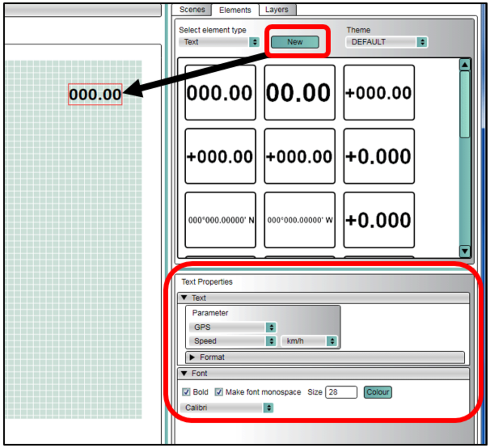Open the font Colour picker button
The height and width of the screenshot is (448, 490).
point(377,392)
